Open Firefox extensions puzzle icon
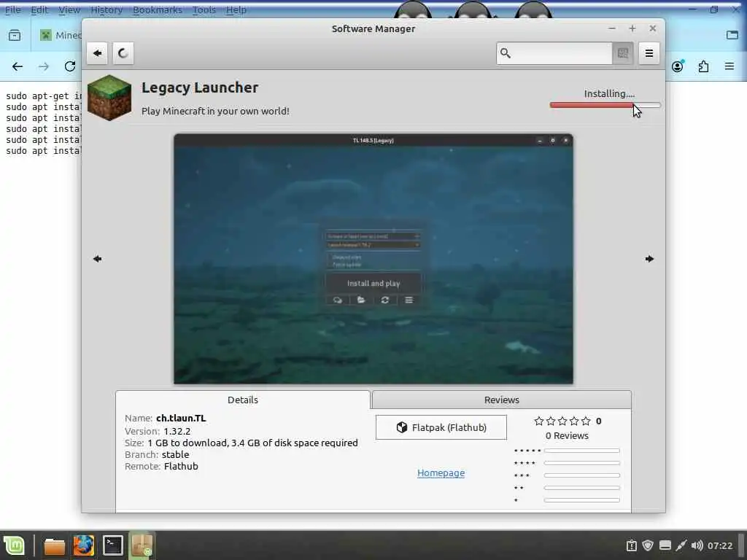Viewport: 747px width, 560px height. coord(703,66)
